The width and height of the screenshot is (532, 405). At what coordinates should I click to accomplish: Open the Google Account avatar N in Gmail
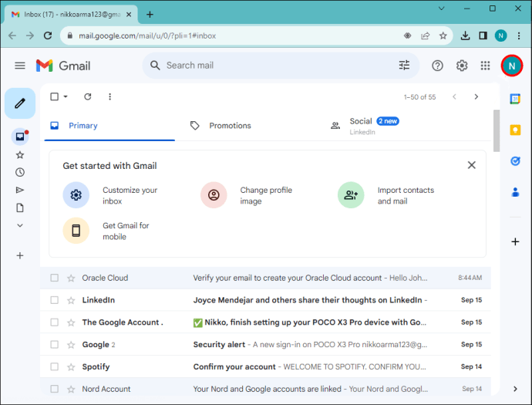(512, 66)
